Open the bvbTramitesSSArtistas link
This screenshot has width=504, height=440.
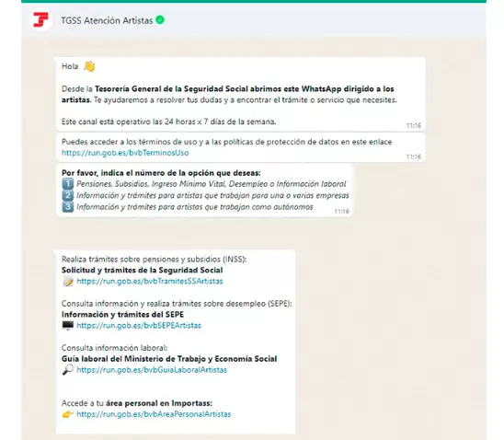click(150, 282)
